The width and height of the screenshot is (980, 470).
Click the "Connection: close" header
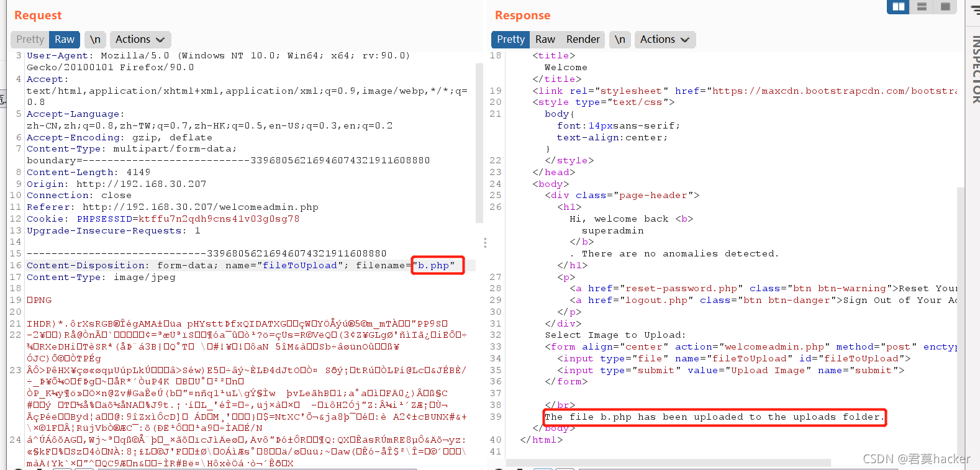tap(79, 196)
